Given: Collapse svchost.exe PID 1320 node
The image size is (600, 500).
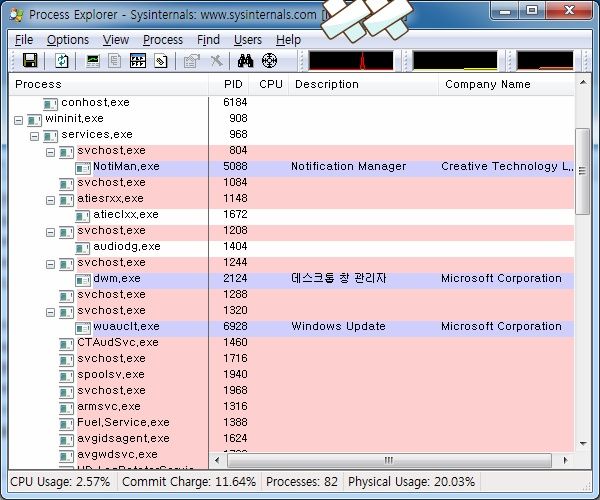Looking at the screenshot, I should coord(50,312).
